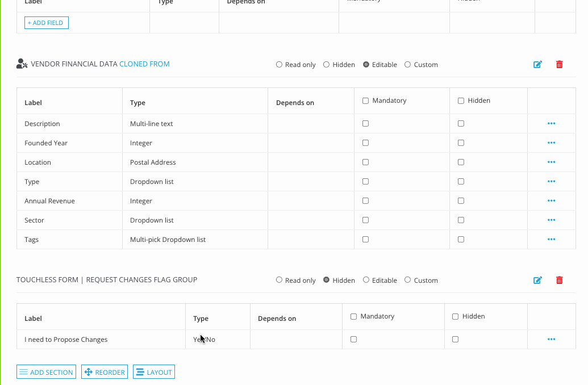Click the ADD FIELD button
588x385 pixels.
tap(46, 23)
